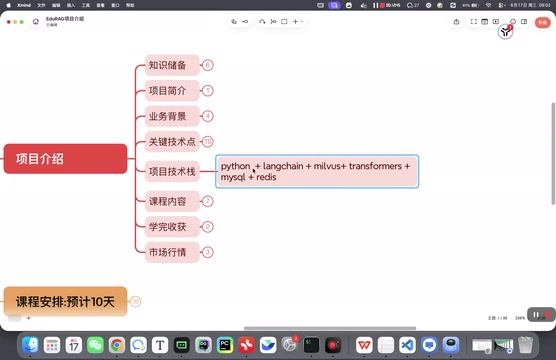This screenshot has height=360, width=556.
Task: Go to Xmind home screen icon
Action: click(35, 22)
